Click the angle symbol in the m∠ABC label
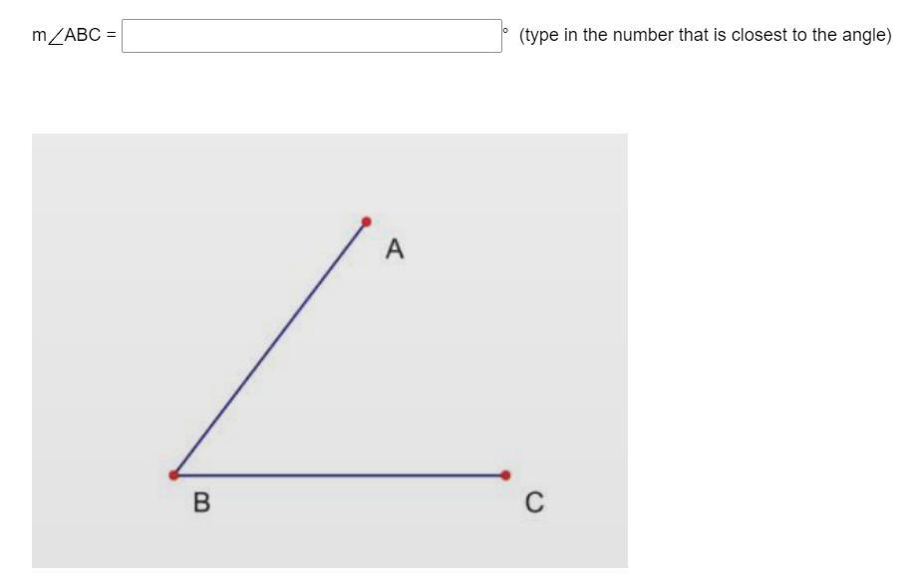The height and width of the screenshot is (588, 912). coord(55,37)
